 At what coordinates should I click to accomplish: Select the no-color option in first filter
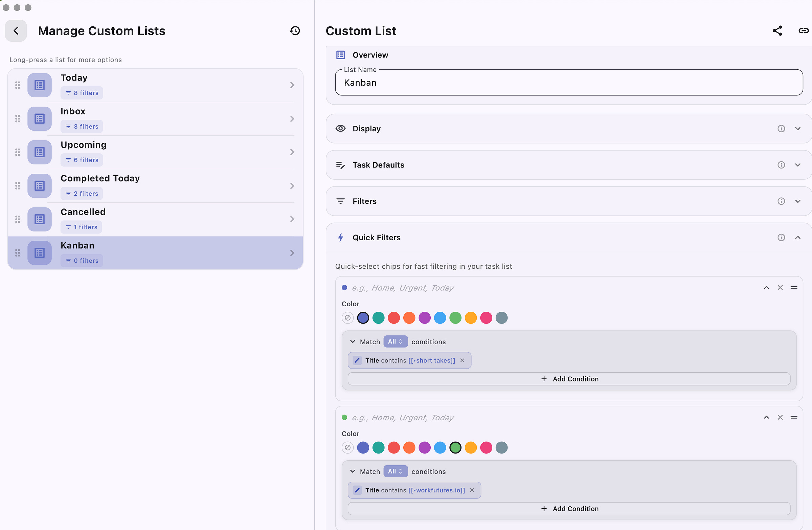pyautogui.click(x=347, y=318)
